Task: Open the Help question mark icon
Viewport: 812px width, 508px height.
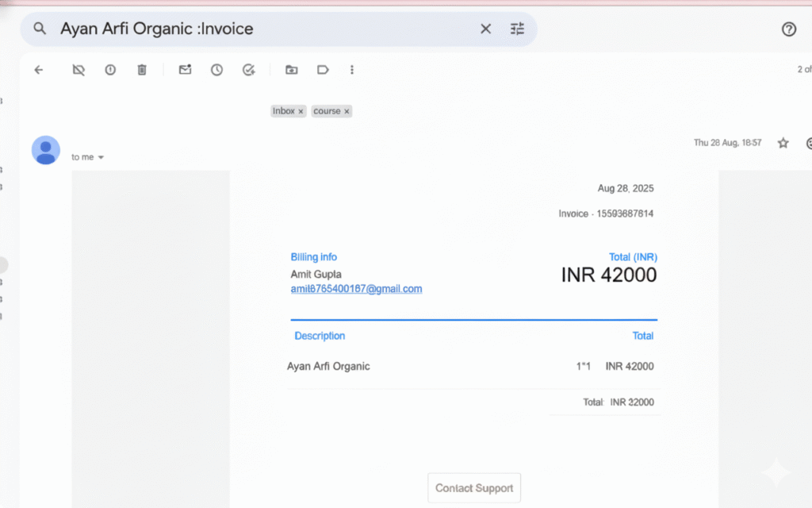Action: [x=788, y=29]
